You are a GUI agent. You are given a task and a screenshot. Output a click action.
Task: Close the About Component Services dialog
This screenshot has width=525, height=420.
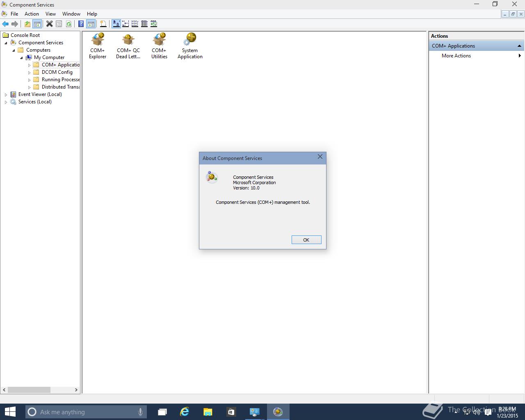(x=320, y=157)
